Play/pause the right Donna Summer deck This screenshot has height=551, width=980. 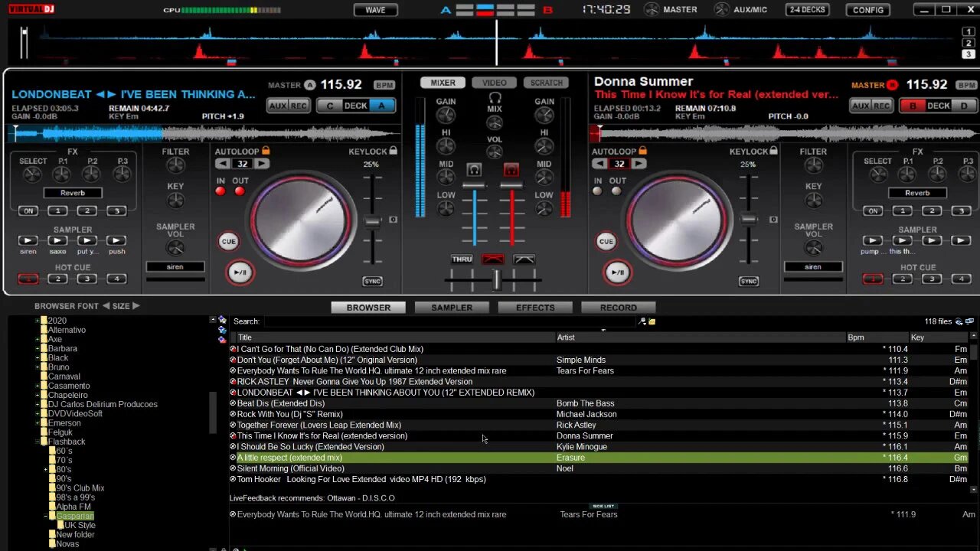click(x=617, y=272)
